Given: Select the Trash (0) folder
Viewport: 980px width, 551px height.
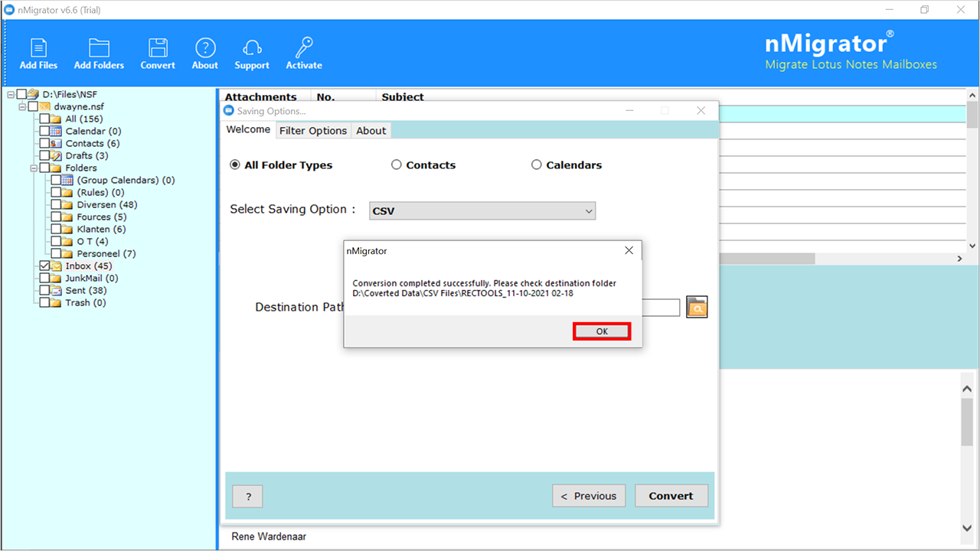Looking at the screenshot, I should 86,302.
